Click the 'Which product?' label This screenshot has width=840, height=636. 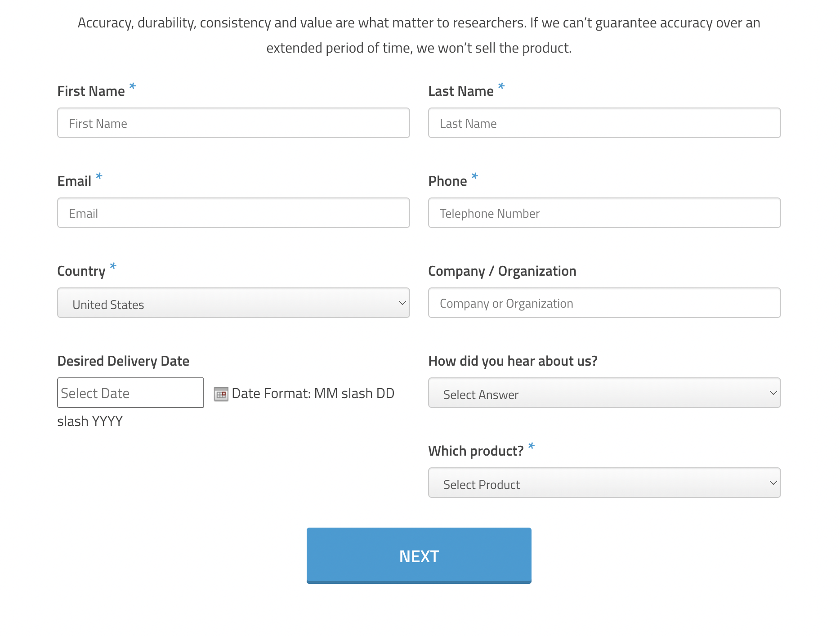click(476, 451)
